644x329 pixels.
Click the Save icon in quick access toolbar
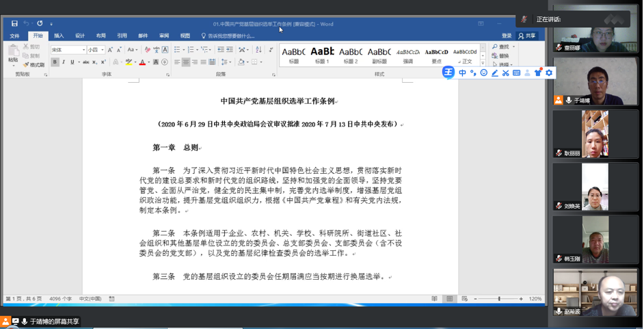[x=14, y=24]
